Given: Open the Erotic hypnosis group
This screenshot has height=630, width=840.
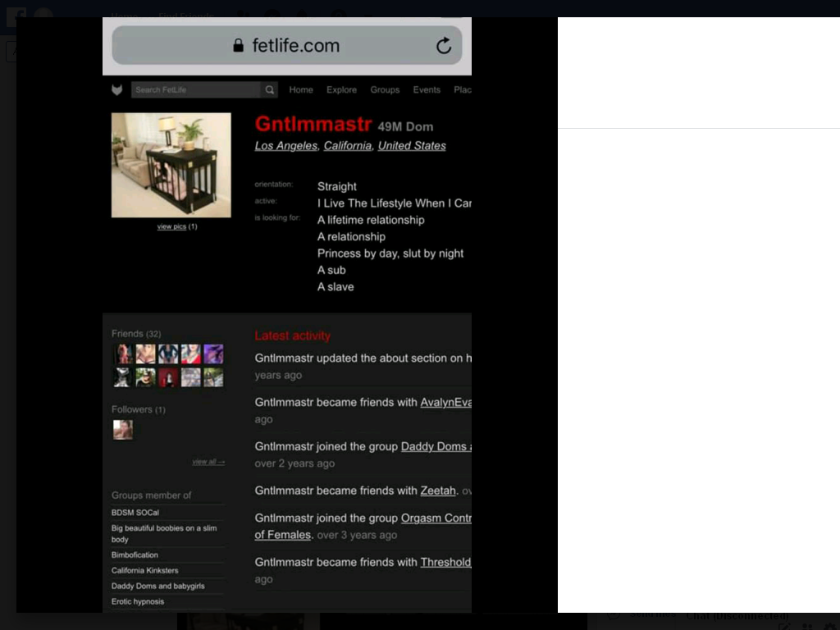Looking at the screenshot, I should point(138,601).
